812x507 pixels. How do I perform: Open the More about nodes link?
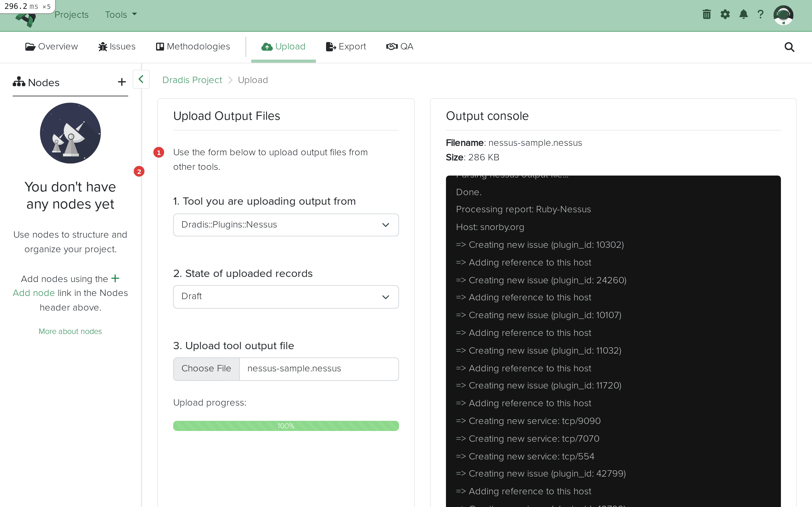coord(70,331)
